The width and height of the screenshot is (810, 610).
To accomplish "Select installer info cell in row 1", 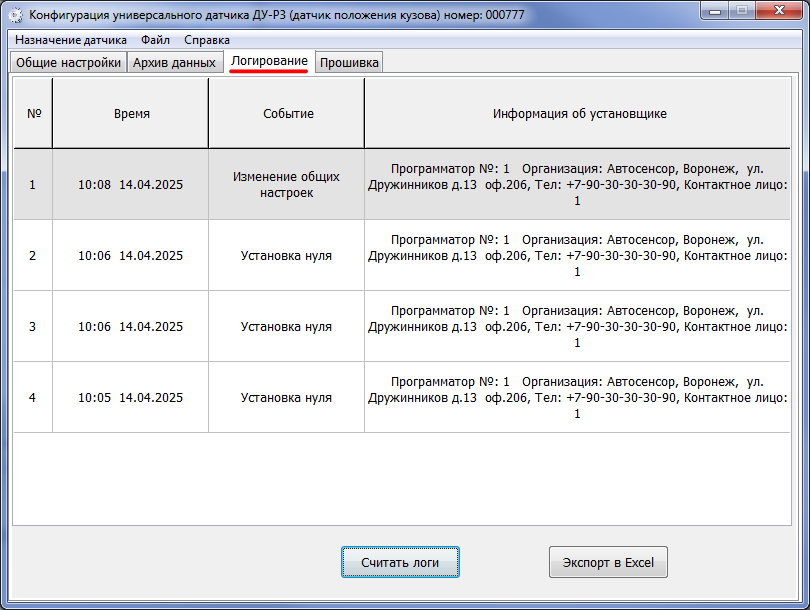I will pyautogui.click(x=578, y=184).
